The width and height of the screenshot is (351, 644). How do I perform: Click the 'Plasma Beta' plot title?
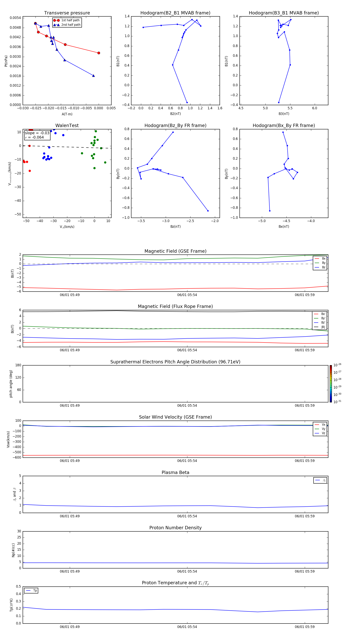(175, 472)
